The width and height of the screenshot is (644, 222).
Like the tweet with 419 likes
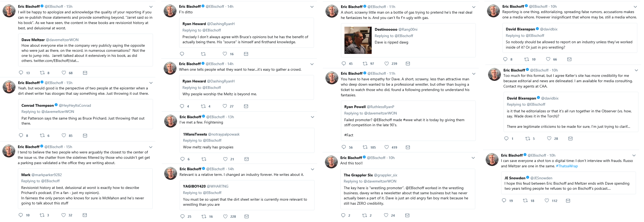point(386,147)
